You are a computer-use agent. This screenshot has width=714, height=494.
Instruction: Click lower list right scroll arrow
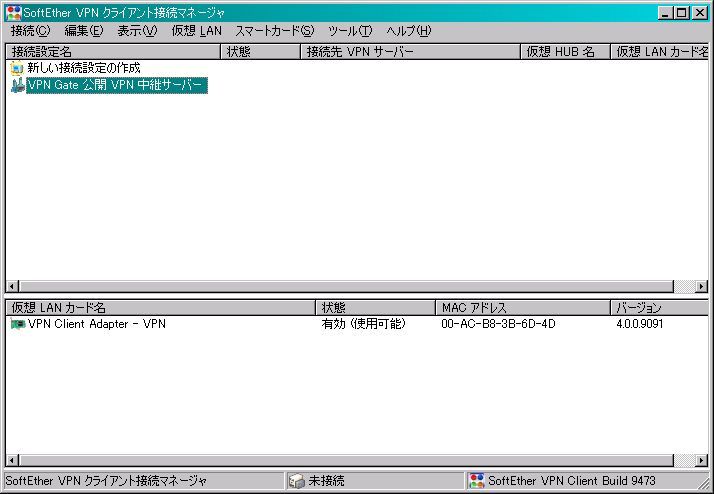point(702,460)
